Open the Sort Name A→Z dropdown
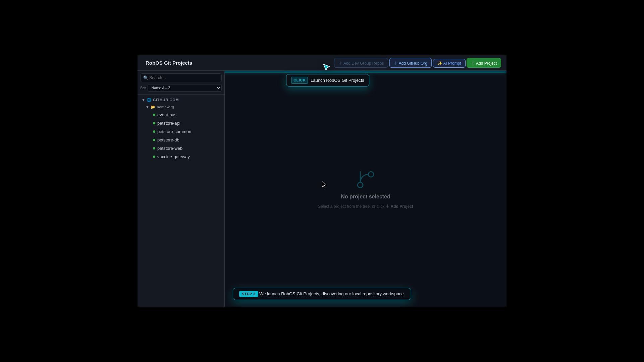The width and height of the screenshot is (644, 362). [x=184, y=88]
